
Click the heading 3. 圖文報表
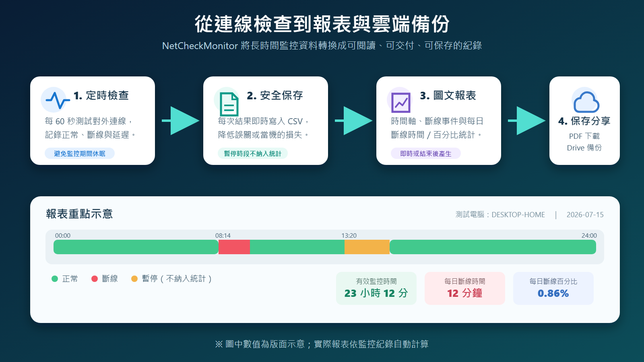[448, 95]
